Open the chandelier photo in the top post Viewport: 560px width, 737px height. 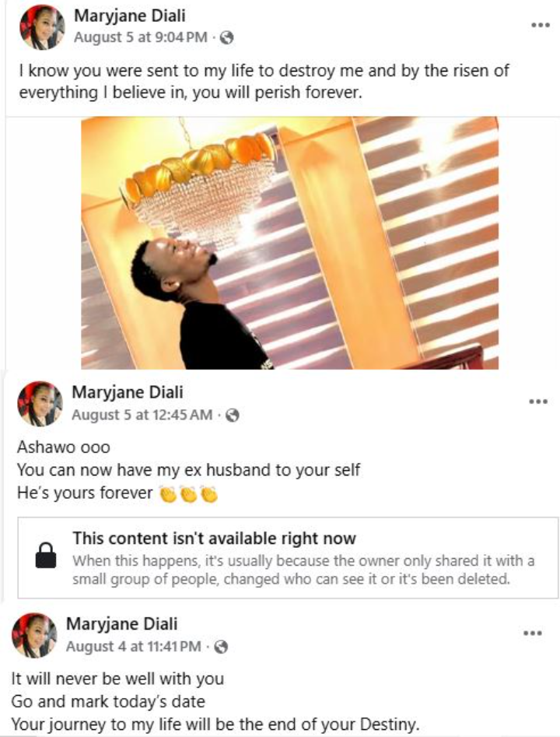pyautogui.click(x=289, y=242)
